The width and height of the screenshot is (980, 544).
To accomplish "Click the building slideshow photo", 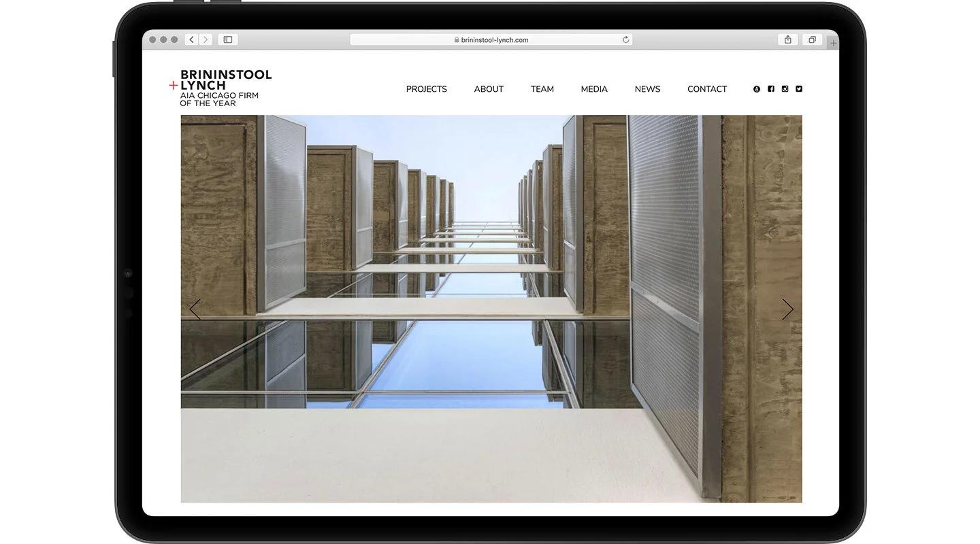I will [491, 309].
